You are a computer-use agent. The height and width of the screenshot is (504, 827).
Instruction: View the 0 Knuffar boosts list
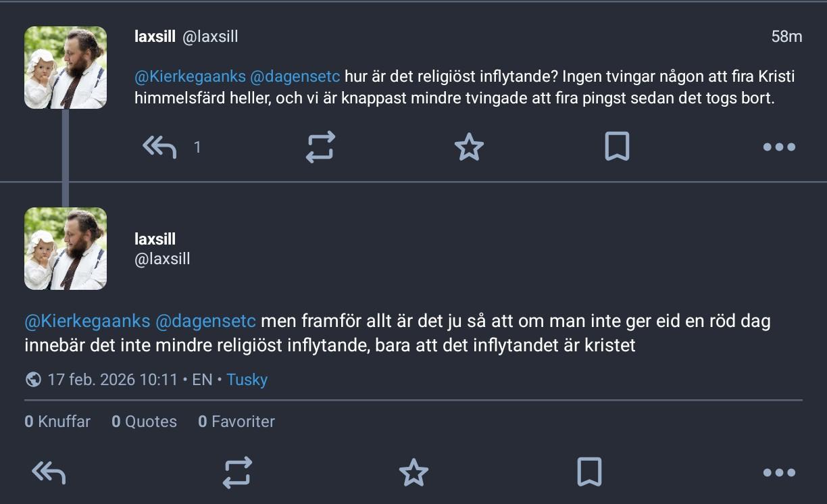(57, 422)
